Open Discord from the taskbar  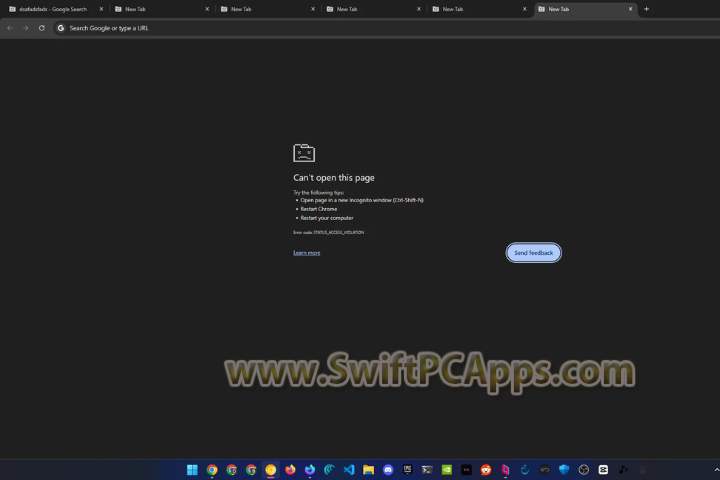(388, 469)
